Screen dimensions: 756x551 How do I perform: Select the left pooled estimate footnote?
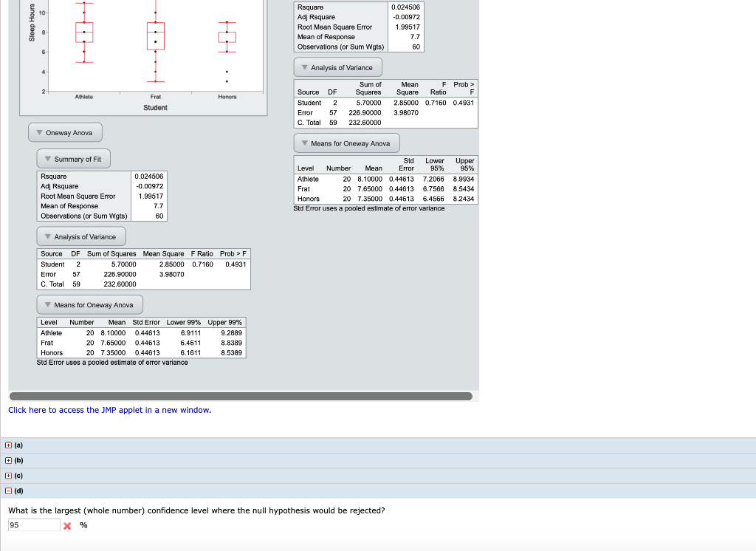click(112, 363)
